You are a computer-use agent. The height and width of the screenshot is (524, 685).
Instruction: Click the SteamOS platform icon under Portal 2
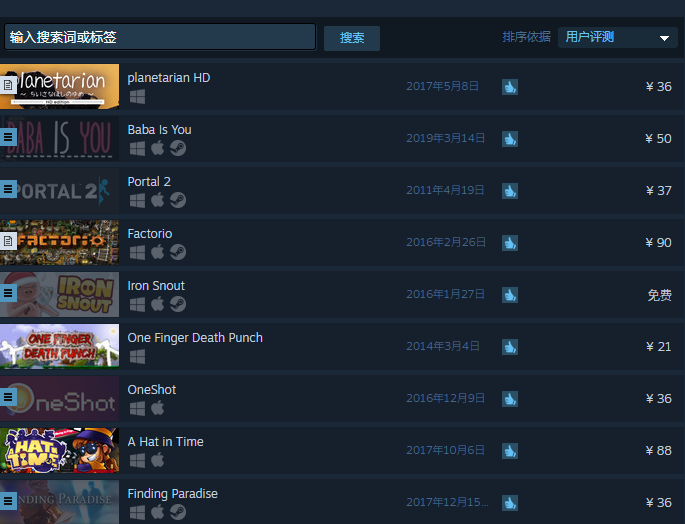(x=178, y=200)
